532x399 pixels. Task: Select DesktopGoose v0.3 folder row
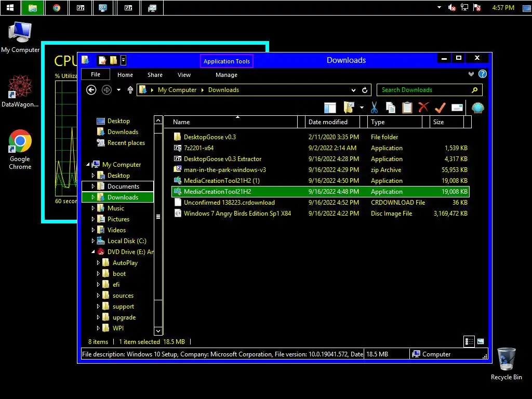pyautogui.click(x=321, y=137)
